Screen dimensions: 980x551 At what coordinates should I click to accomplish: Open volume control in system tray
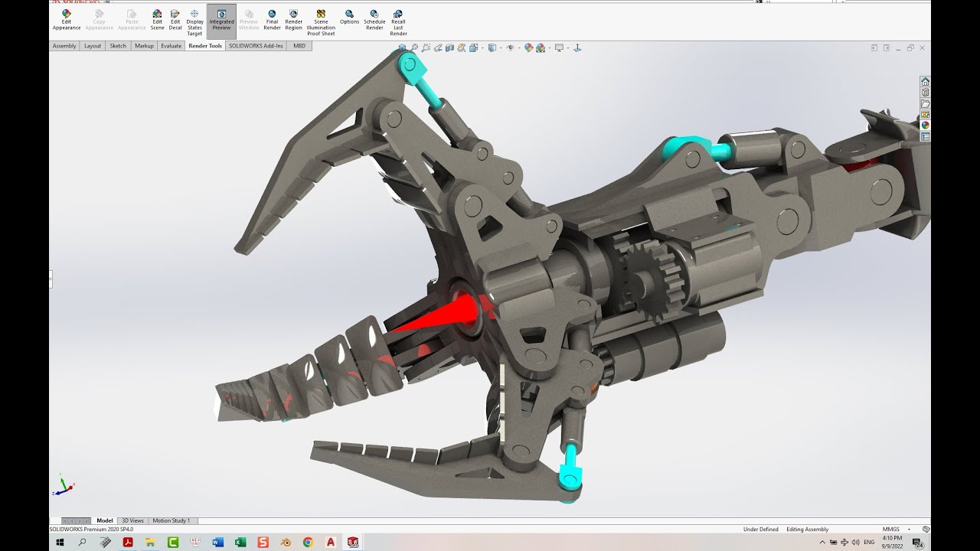[855, 543]
